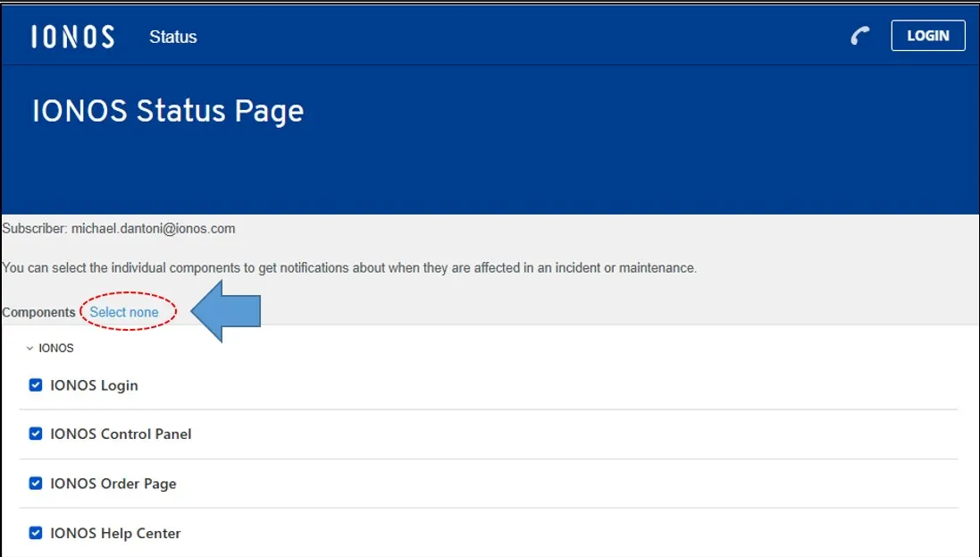The image size is (980, 557).
Task: Click the IONOS group name in the tree
Action: [x=56, y=349]
